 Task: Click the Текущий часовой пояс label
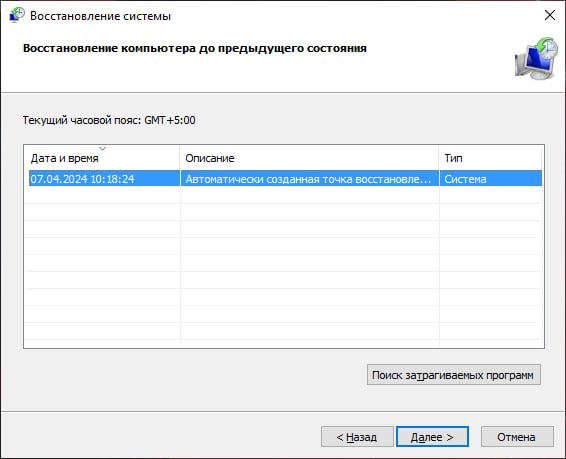pyautogui.click(x=109, y=120)
